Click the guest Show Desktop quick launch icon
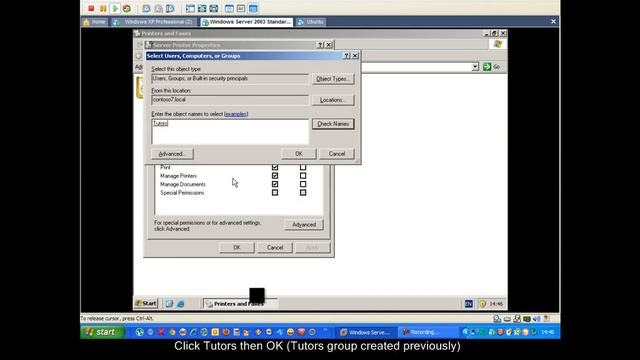The height and width of the screenshot is (360, 640). click(169, 303)
